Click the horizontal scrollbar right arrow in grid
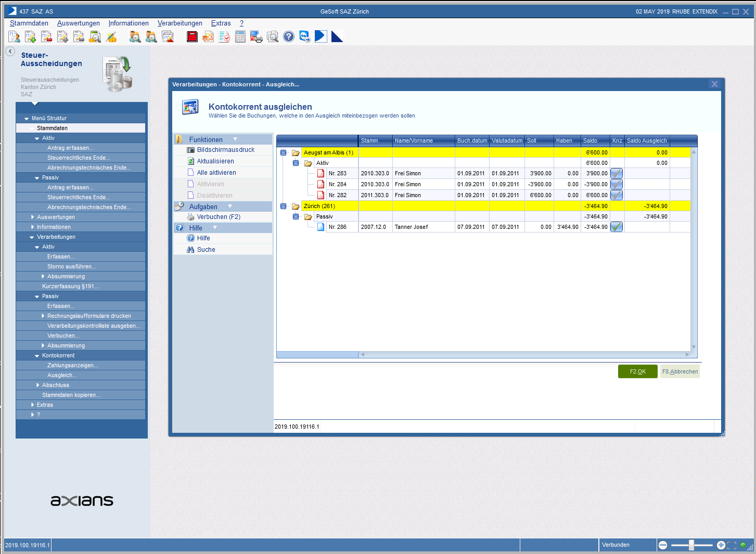The width and height of the screenshot is (756, 554). (x=687, y=355)
